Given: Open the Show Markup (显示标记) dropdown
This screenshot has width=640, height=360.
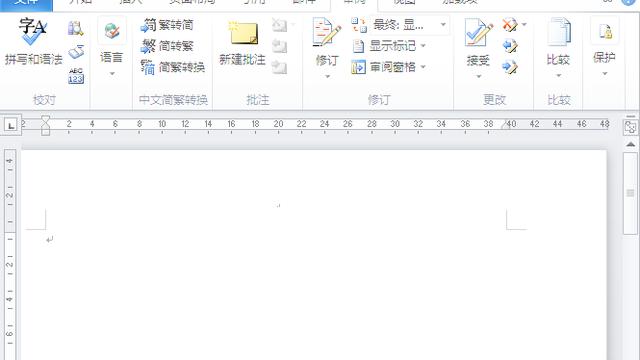Looking at the screenshot, I should point(389,46).
